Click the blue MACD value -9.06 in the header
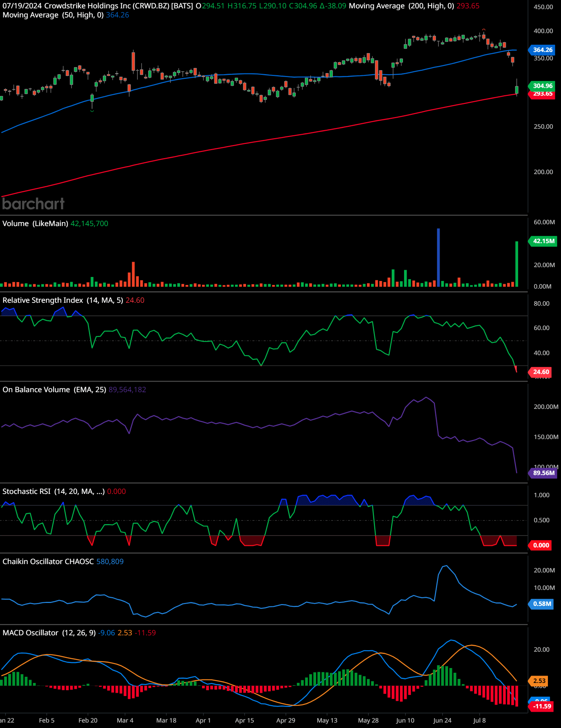The height and width of the screenshot is (728, 561). 106,633
